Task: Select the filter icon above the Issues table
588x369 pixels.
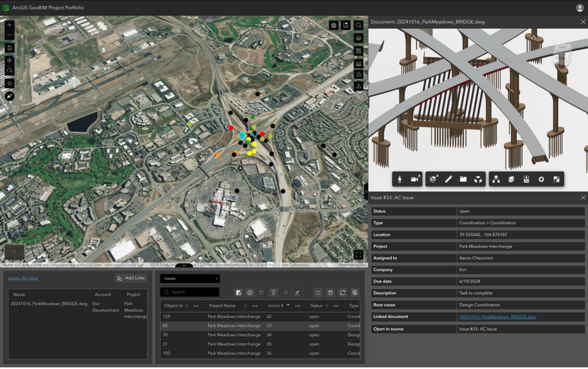Action: click(273, 292)
